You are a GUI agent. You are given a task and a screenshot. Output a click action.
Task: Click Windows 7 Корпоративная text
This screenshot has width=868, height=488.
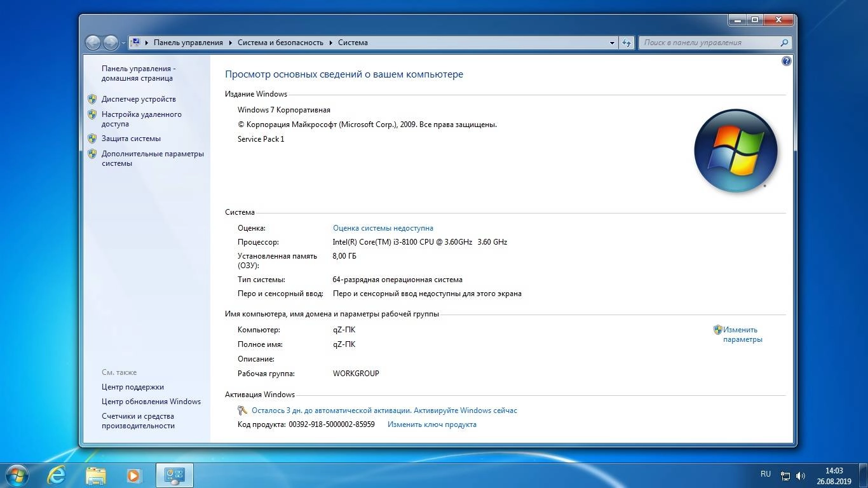[x=284, y=110]
